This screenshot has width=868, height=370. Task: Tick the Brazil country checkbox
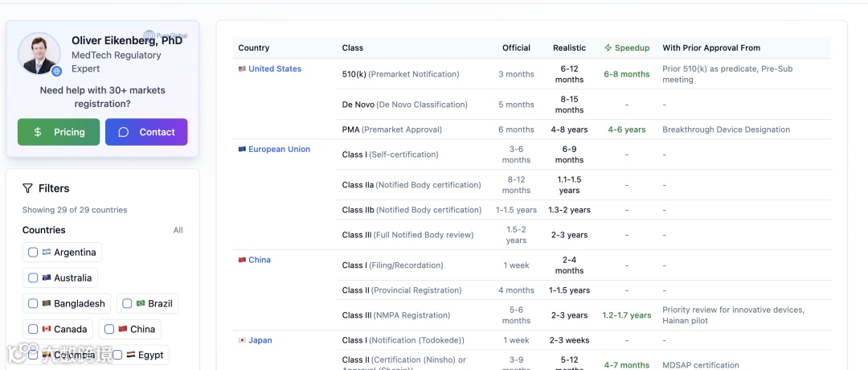127,304
